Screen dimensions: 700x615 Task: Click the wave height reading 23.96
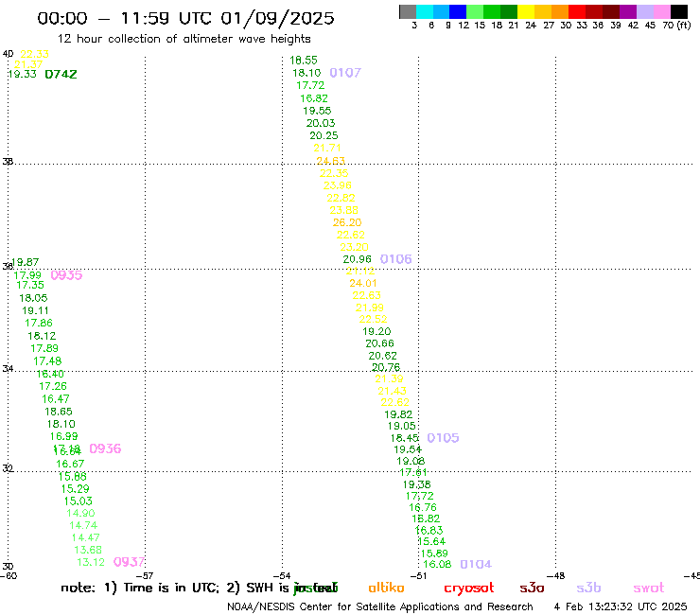pos(338,185)
